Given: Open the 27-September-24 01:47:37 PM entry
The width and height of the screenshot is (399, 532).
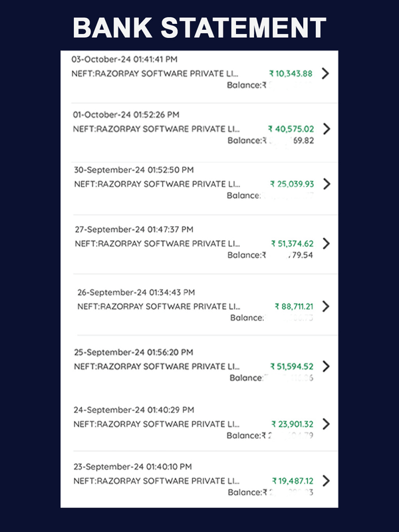Looking at the screenshot, I should pyautogui.click(x=134, y=229).
